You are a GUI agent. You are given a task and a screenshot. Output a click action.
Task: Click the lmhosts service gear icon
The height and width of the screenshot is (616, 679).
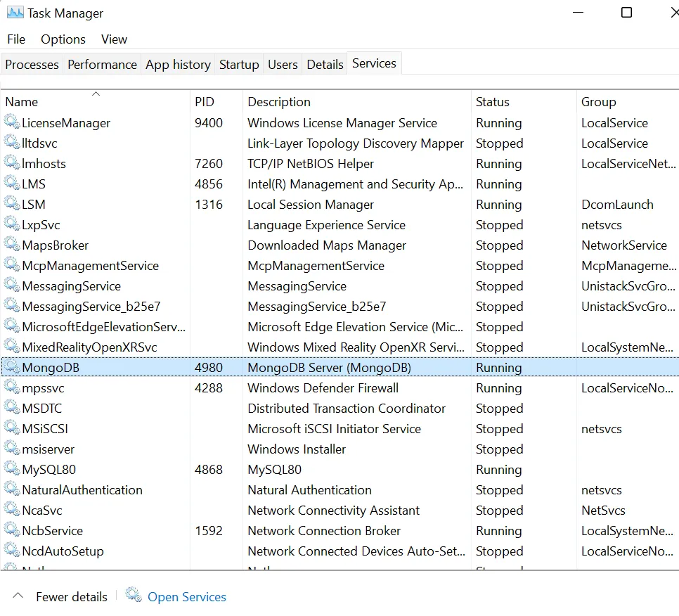coord(12,163)
